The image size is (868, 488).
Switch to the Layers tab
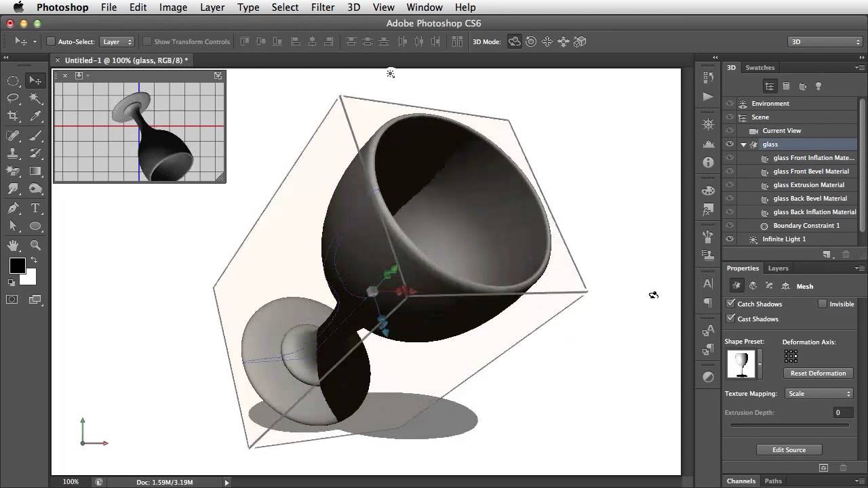pos(778,268)
